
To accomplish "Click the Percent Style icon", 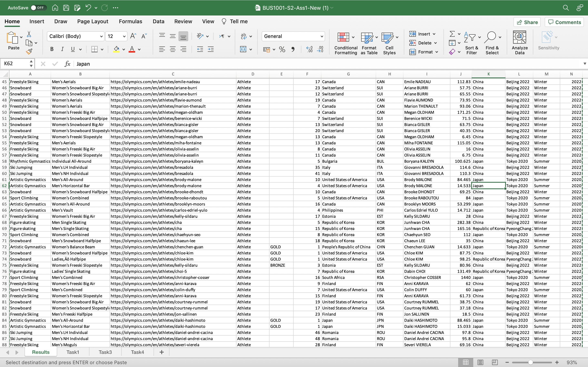I will click(282, 50).
